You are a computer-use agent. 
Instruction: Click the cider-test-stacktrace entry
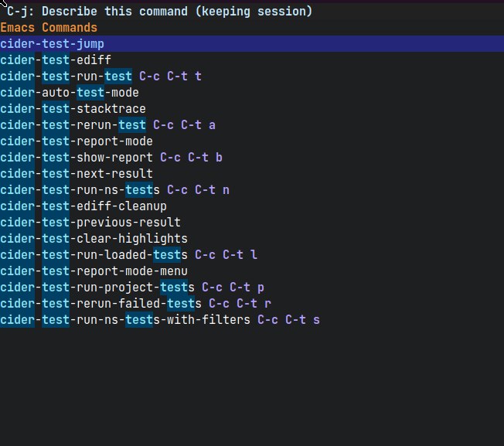point(73,109)
